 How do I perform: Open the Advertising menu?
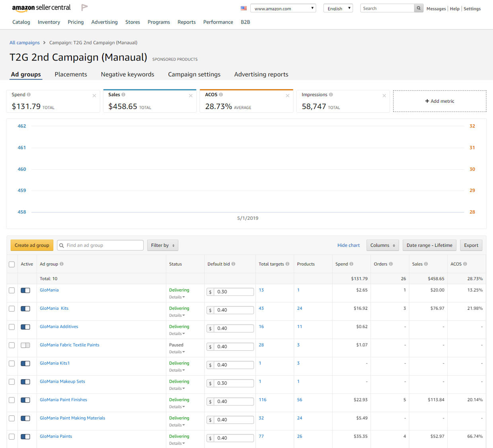coord(104,22)
